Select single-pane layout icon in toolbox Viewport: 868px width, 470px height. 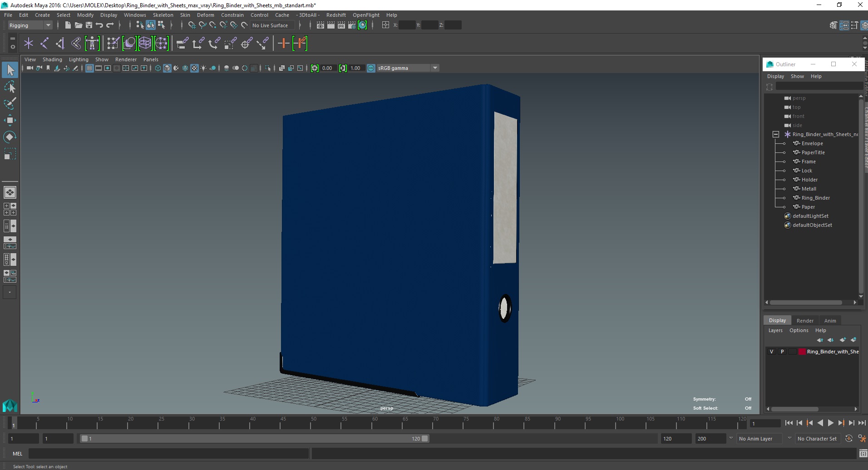[10, 192]
